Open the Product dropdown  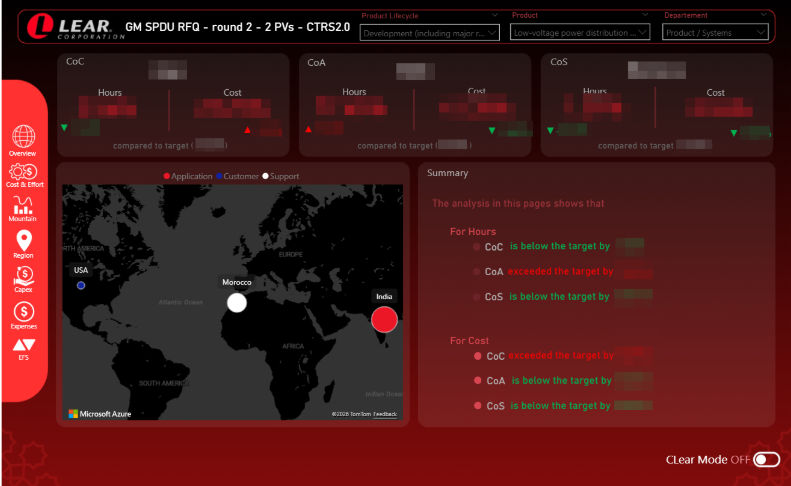click(580, 33)
